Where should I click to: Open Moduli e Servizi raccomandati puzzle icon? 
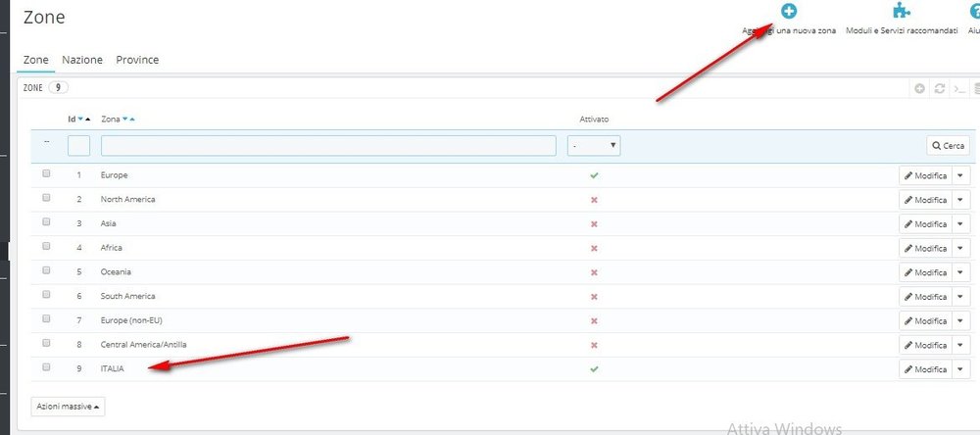click(902, 11)
